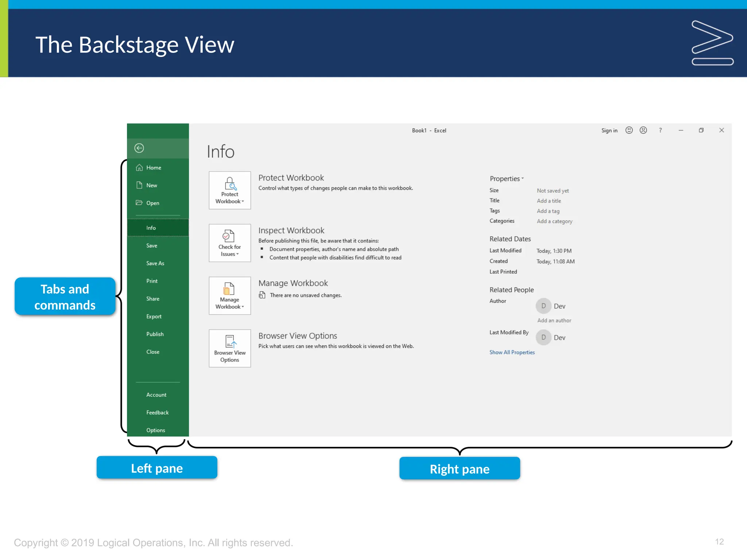The image size is (747, 560).
Task: Click the Inspect Workbook heading text
Action: point(291,230)
